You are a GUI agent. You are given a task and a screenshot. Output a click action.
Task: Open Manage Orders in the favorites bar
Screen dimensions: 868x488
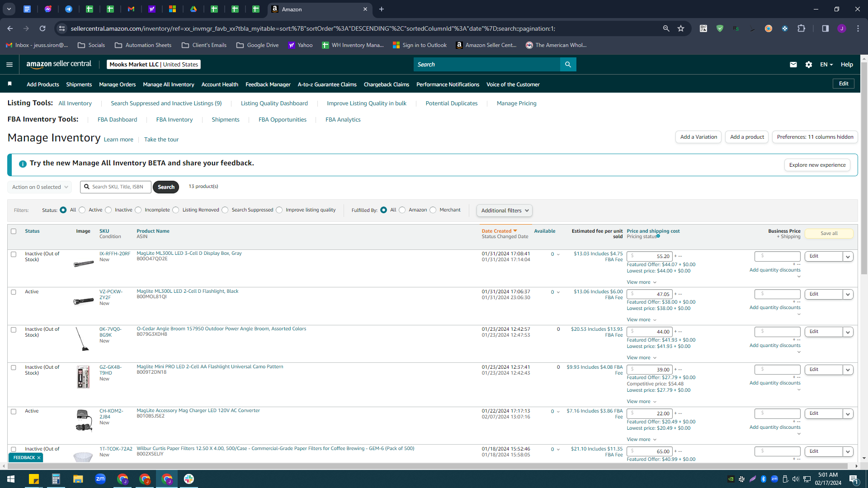point(117,84)
